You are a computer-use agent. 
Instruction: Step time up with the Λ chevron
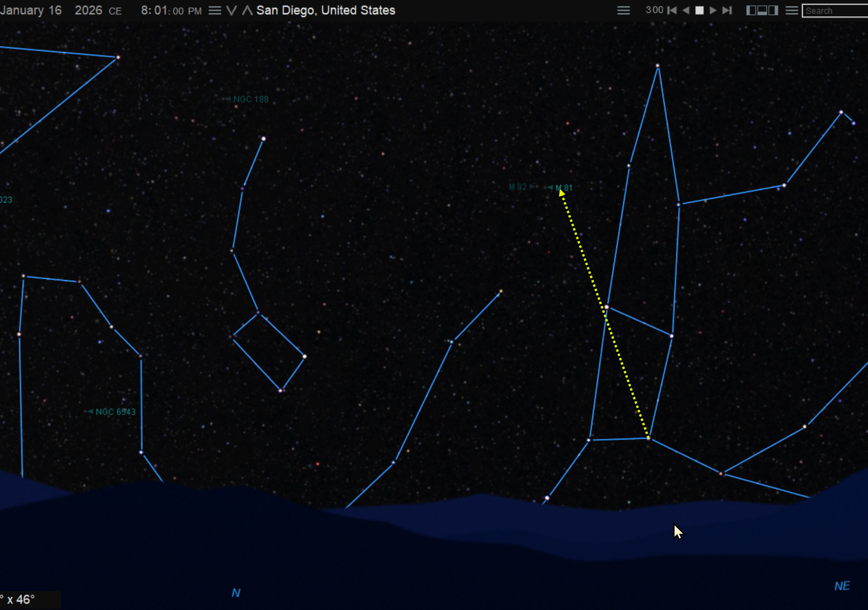point(247,10)
